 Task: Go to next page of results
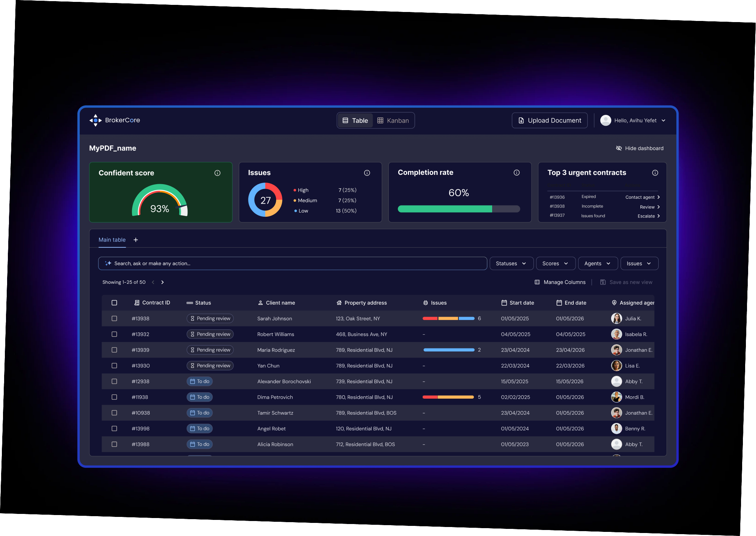click(x=162, y=282)
